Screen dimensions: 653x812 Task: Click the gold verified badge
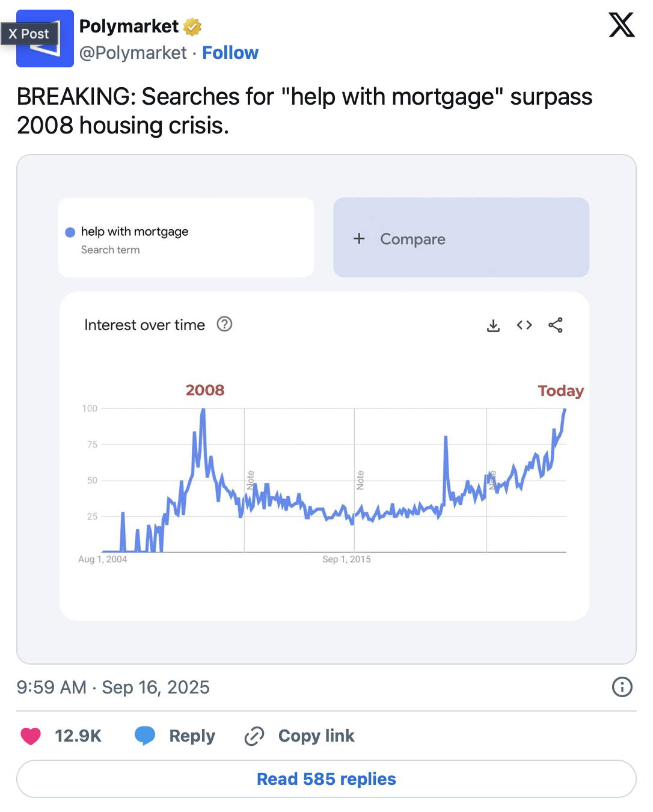pyautogui.click(x=192, y=26)
